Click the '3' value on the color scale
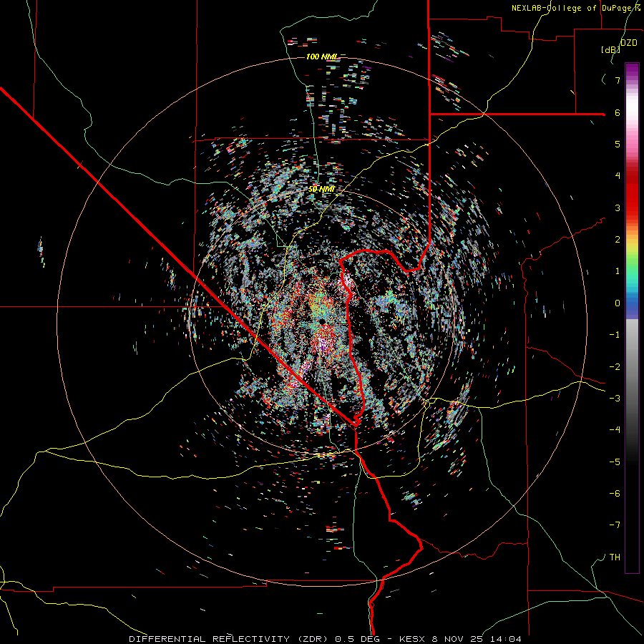 (618, 208)
